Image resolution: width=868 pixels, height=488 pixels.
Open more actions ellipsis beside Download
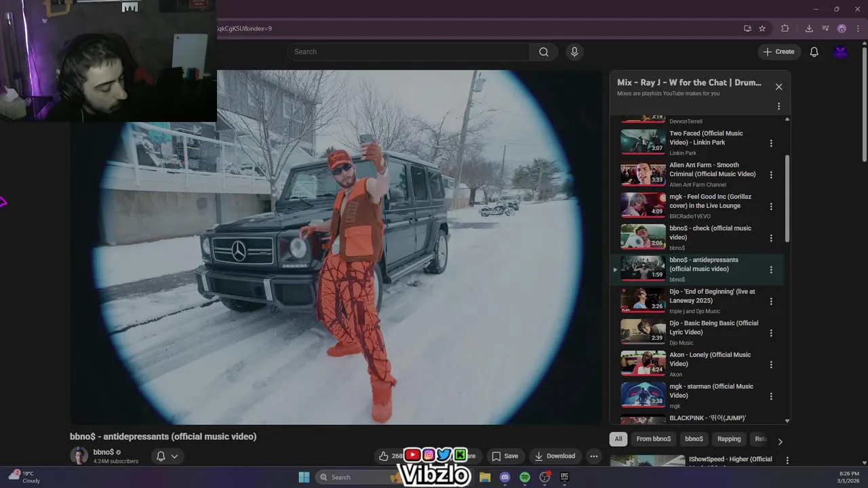(594, 456)
